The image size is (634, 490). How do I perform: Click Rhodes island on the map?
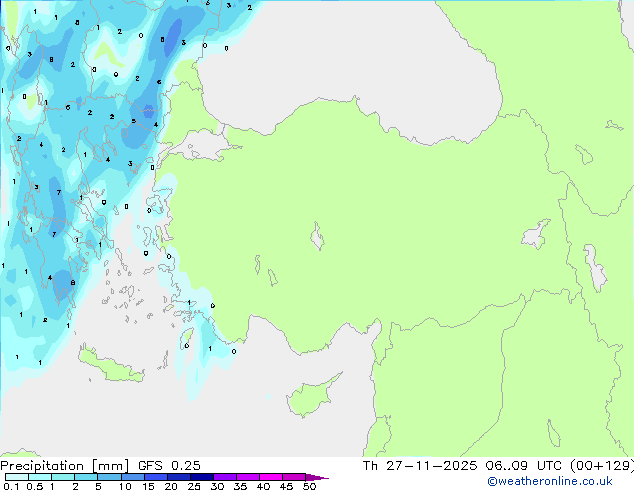(187, 338)
